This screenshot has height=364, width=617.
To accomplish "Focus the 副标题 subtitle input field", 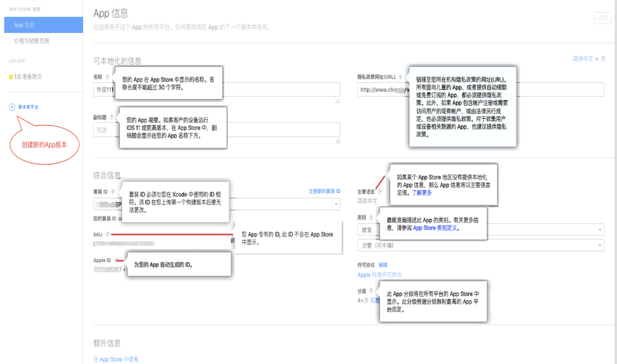I will click(217, 130).
